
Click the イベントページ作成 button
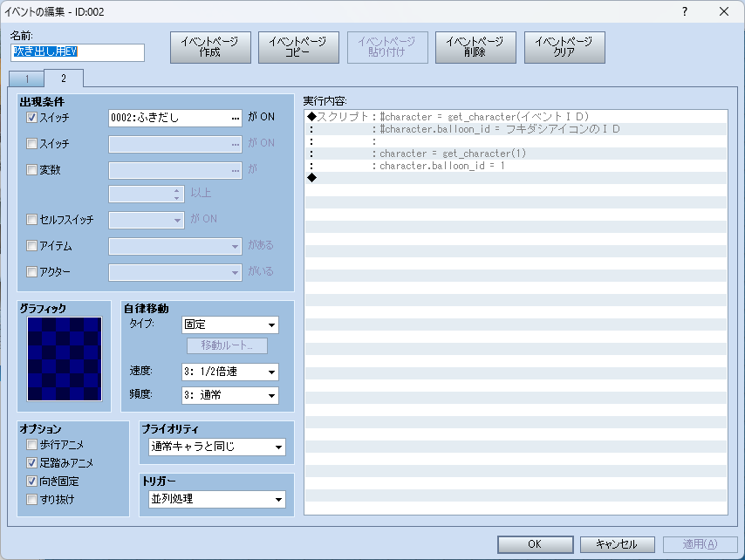(210, 47)
